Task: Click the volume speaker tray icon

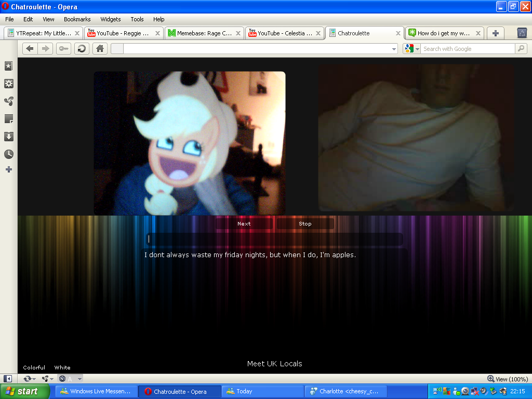Action: pyautogui.click(x=484, y=391)
